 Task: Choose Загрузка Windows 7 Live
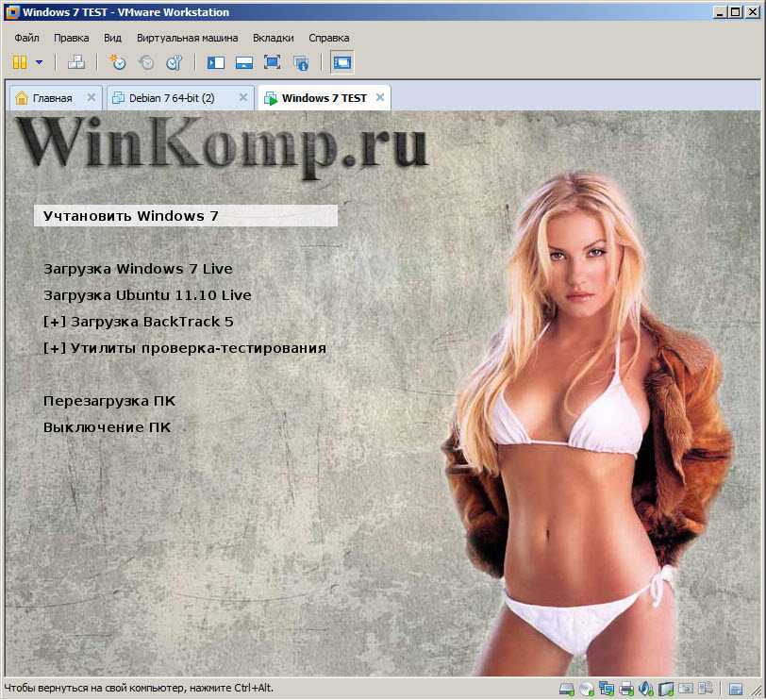(138, 269)
